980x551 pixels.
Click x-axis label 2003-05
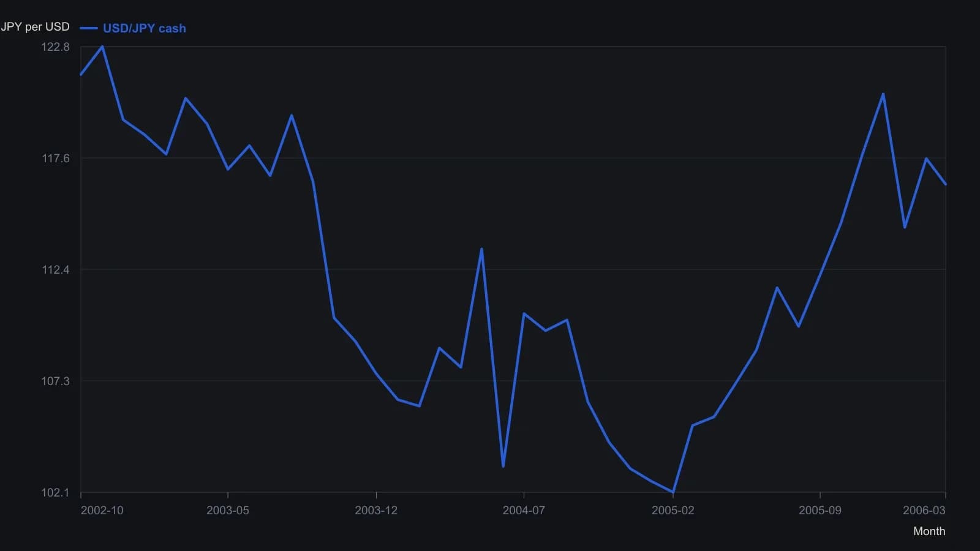pyautogui.click(x=228, y=511)
